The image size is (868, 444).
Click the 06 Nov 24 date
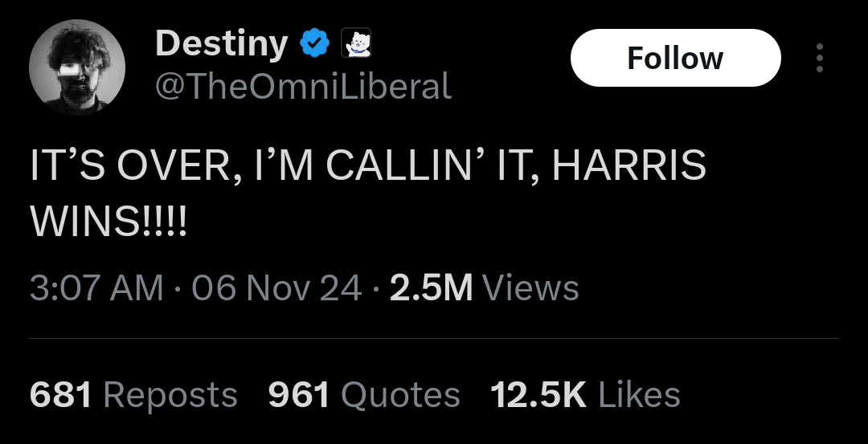276,287
